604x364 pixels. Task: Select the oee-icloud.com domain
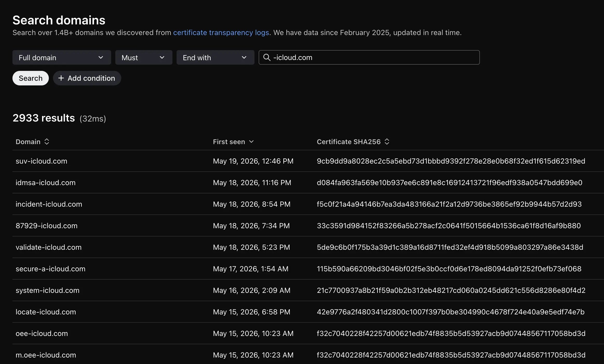pyautogui.click(x=42, y=333)
